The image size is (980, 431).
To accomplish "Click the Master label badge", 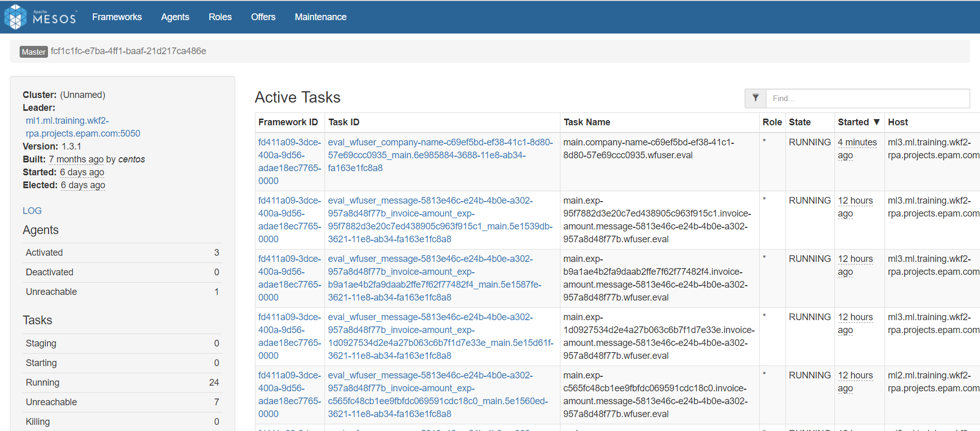I will click(34, 52).
